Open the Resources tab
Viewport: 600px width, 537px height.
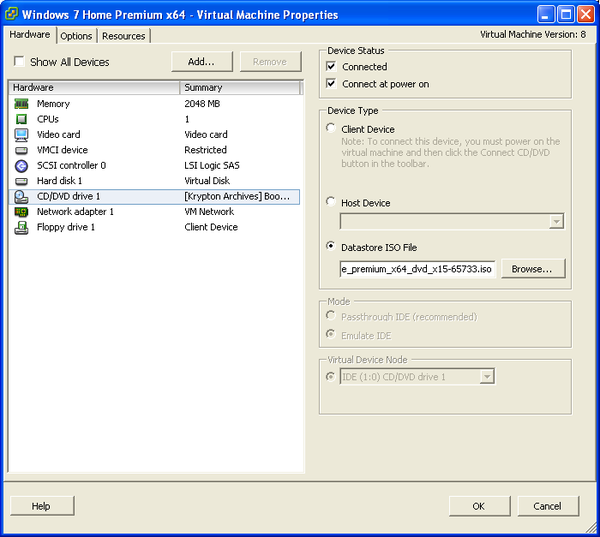click(124, 36)
